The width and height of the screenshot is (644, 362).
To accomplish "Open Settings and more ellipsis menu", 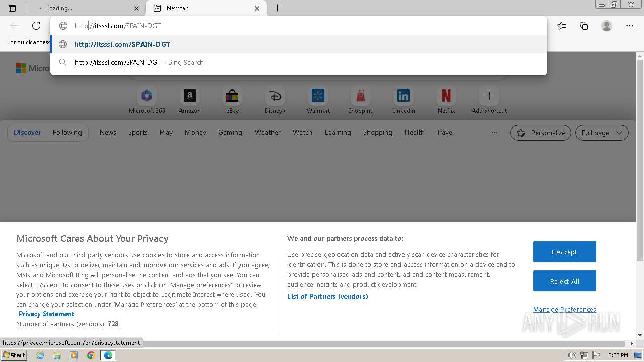I will [x=630, y=26].
